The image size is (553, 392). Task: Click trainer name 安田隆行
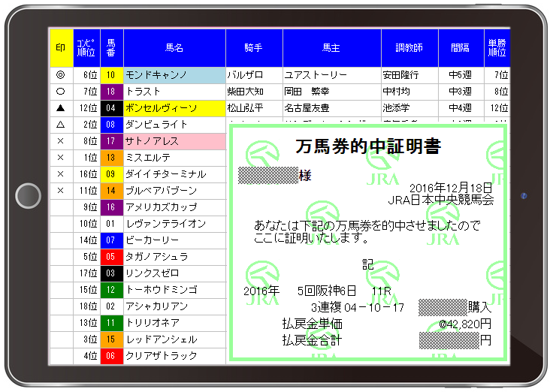tap(400, 75)
